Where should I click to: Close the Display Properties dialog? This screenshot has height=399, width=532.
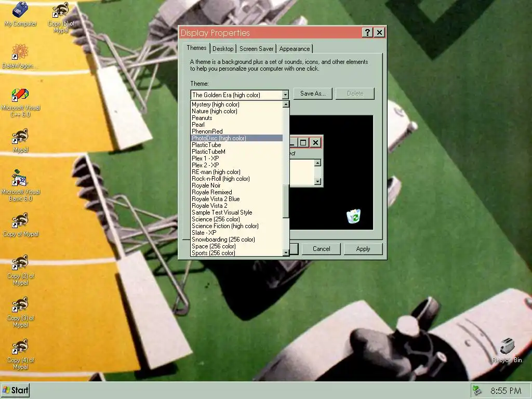click(379, 33)
